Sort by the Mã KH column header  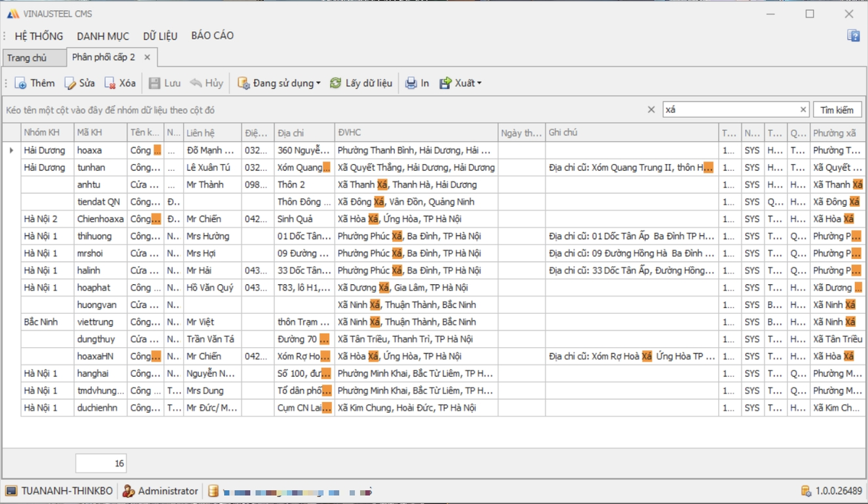101,133
